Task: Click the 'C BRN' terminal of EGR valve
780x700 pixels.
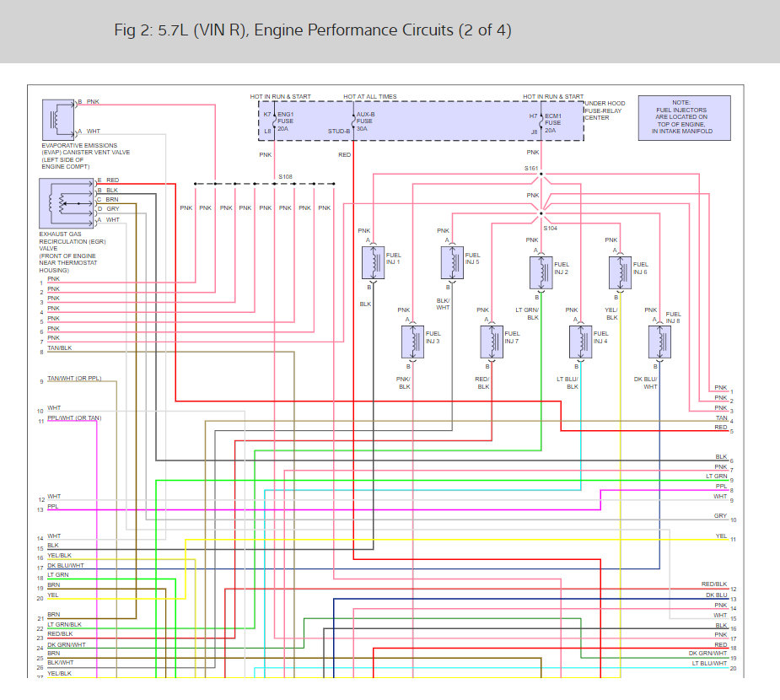Action: 108,200
